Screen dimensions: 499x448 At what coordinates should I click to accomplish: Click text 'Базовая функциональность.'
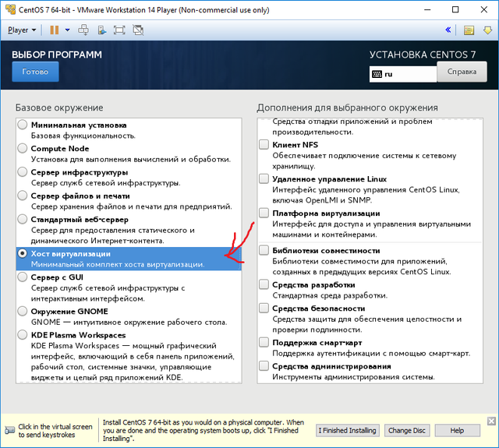pos(83,136)
